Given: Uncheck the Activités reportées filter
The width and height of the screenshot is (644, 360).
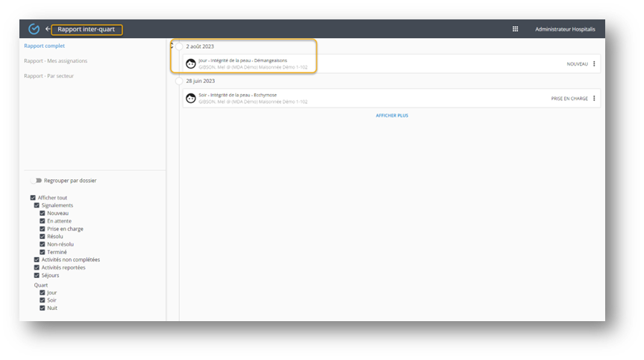Looking at the screenshot, I should click(37, 267).
